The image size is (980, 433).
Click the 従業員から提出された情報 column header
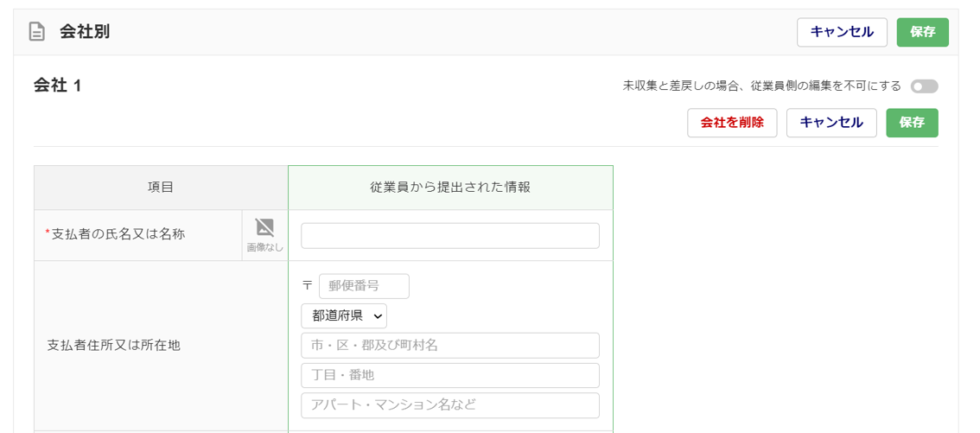click(x=450, y=188)
